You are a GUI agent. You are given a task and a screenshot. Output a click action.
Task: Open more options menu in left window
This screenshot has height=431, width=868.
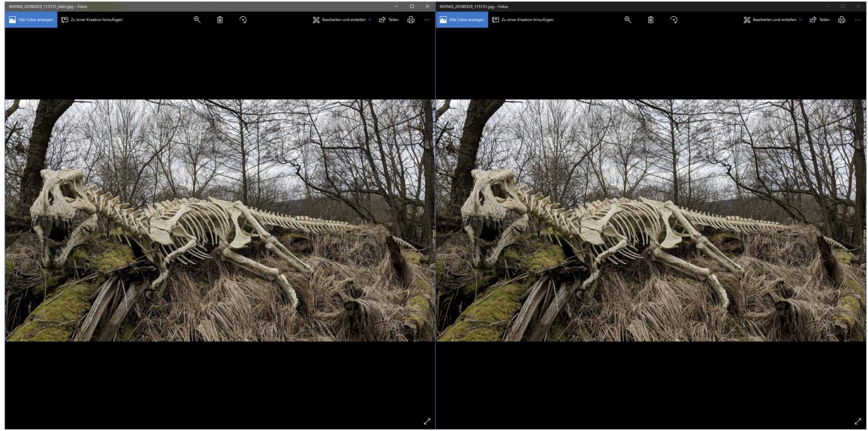click(427, 20)
